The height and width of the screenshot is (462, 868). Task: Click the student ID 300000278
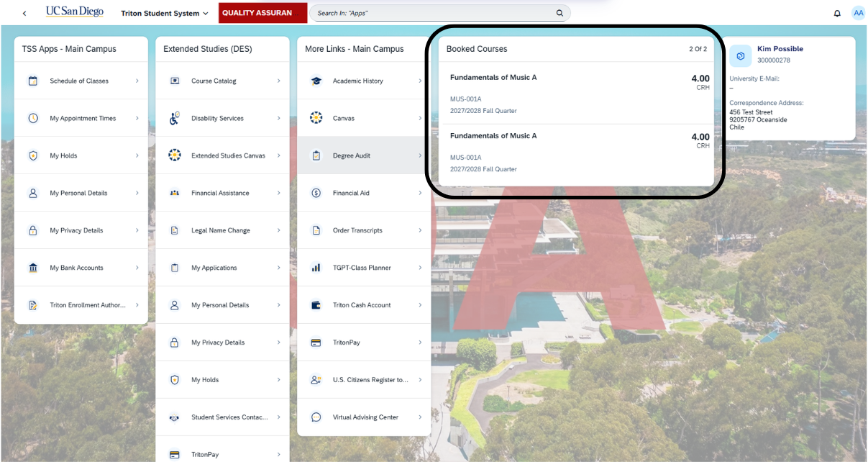click(774, 60)
